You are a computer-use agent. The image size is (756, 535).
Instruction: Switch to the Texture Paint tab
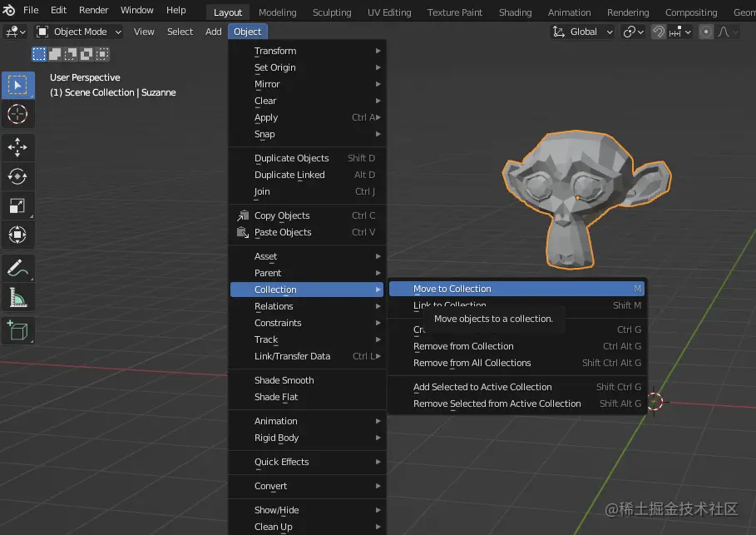[455, 12]
